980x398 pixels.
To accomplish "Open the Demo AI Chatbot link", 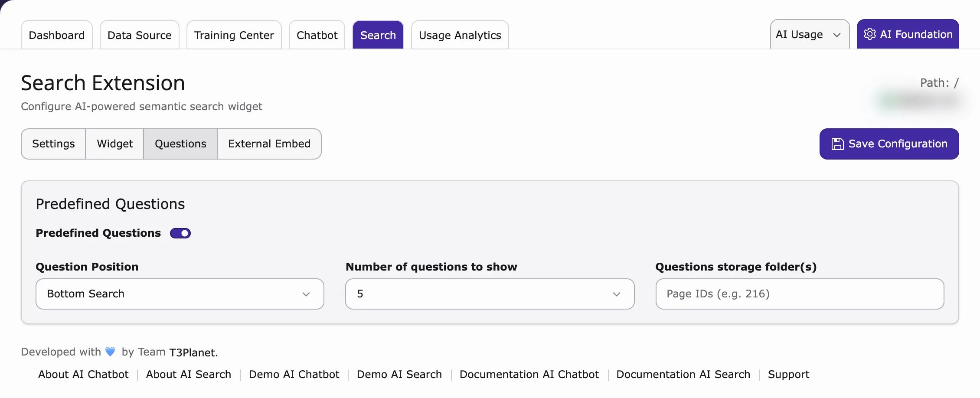I will click(x=294, y=374).
